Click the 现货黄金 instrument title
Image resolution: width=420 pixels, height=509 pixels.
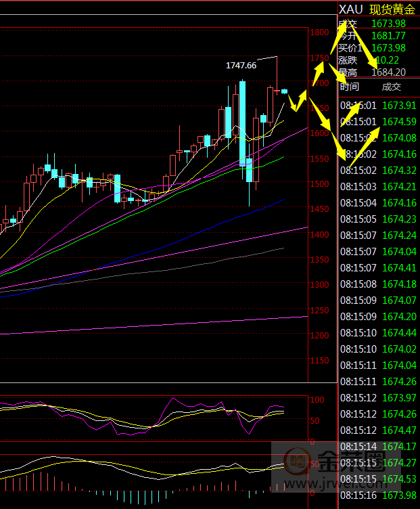point(392,9)
